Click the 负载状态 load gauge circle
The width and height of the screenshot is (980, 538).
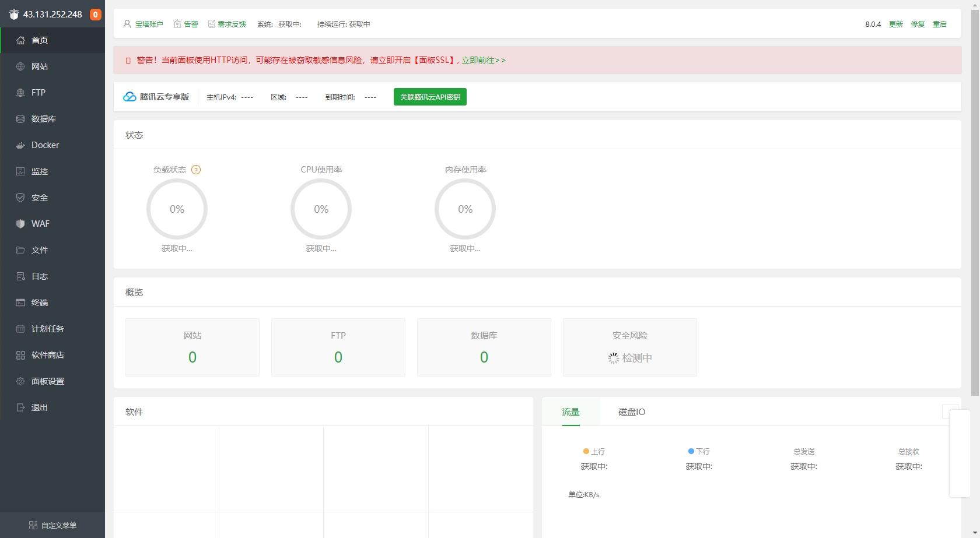tap(177, 209)
